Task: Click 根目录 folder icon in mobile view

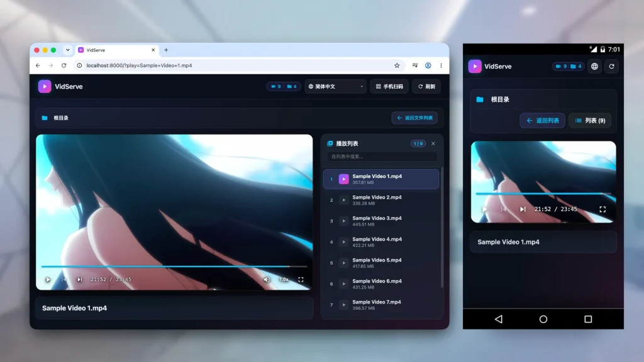Action: click(480, 99)
